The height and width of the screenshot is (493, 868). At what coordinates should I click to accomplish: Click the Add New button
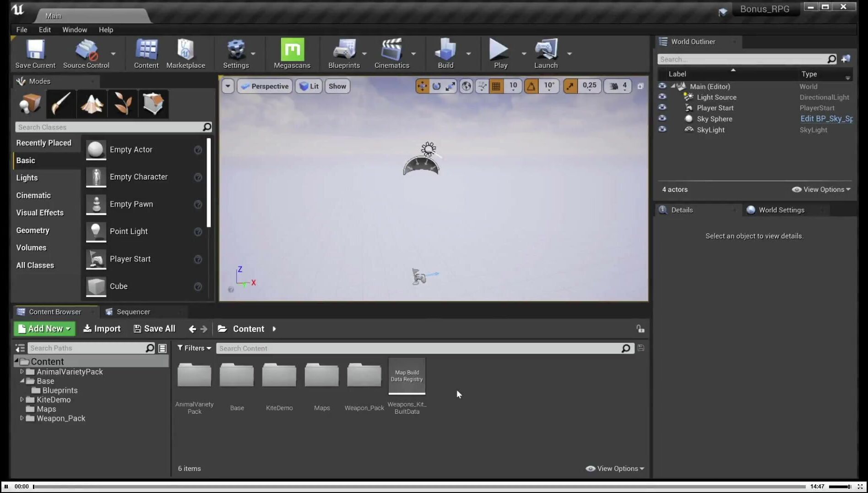click(x=44, y=329)
